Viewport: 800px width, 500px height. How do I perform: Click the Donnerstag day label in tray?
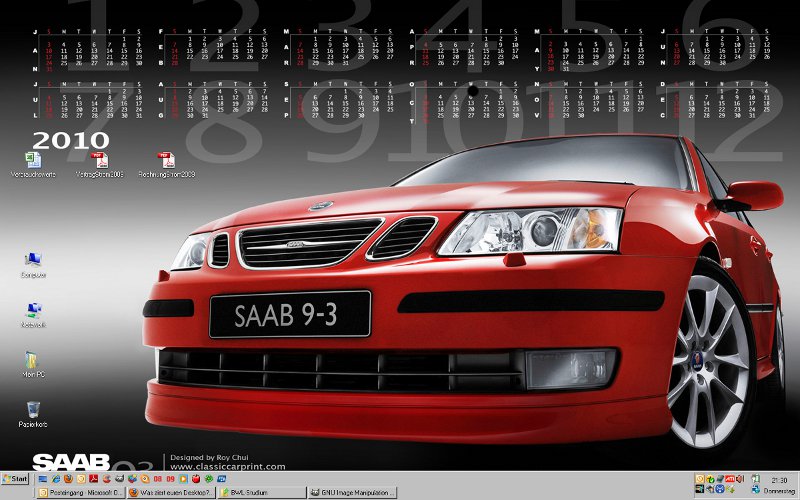(x=779, y=491)
